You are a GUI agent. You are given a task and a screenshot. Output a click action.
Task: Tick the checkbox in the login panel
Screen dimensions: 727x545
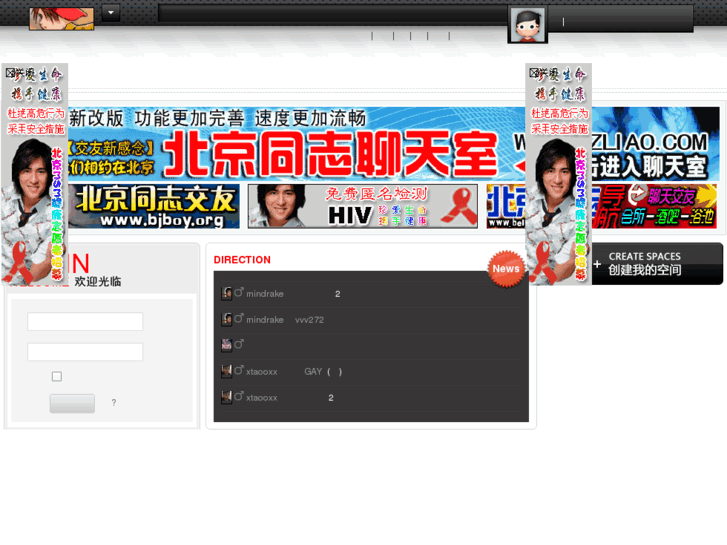pos(57,376)
